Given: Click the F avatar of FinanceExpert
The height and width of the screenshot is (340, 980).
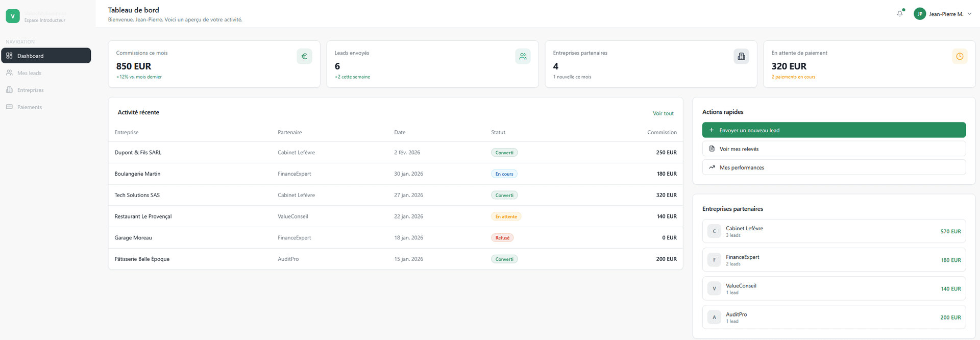Looking at the screenshot, I should click(714, 260).
